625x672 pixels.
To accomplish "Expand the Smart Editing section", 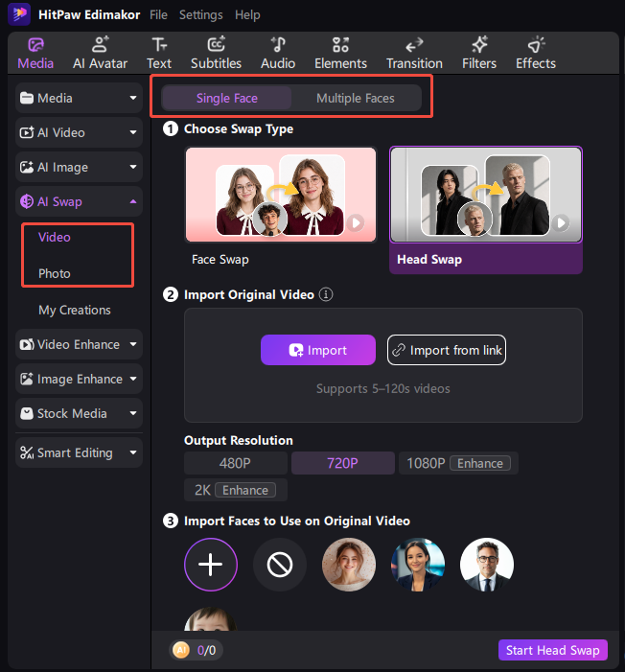I will coord(79,452).
